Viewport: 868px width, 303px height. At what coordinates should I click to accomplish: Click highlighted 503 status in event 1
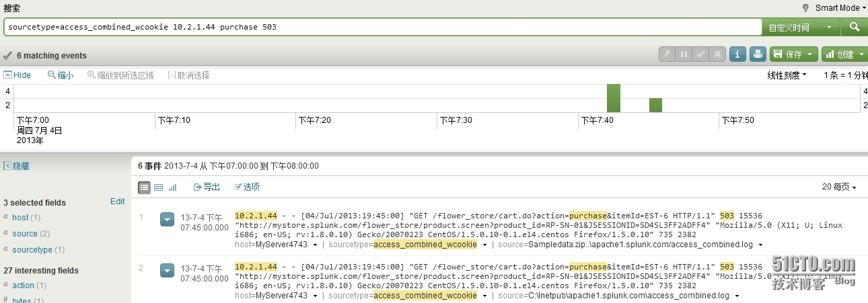727,215
